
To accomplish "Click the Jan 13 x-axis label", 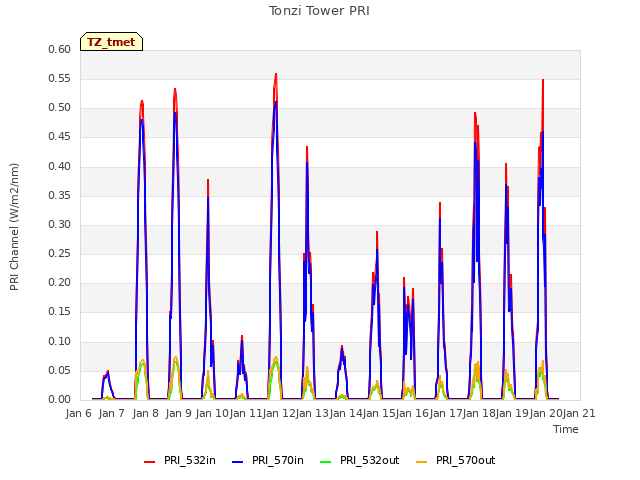I will click(312, 413).
